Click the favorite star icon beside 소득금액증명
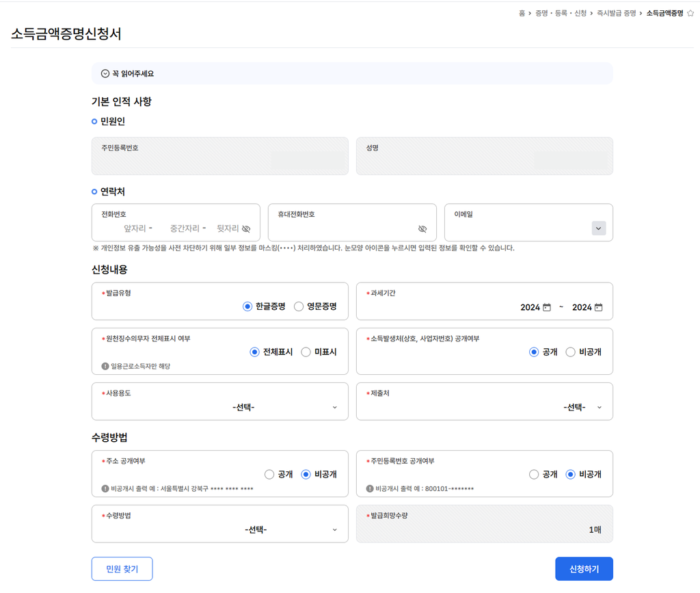 click(x=690, y=13)
